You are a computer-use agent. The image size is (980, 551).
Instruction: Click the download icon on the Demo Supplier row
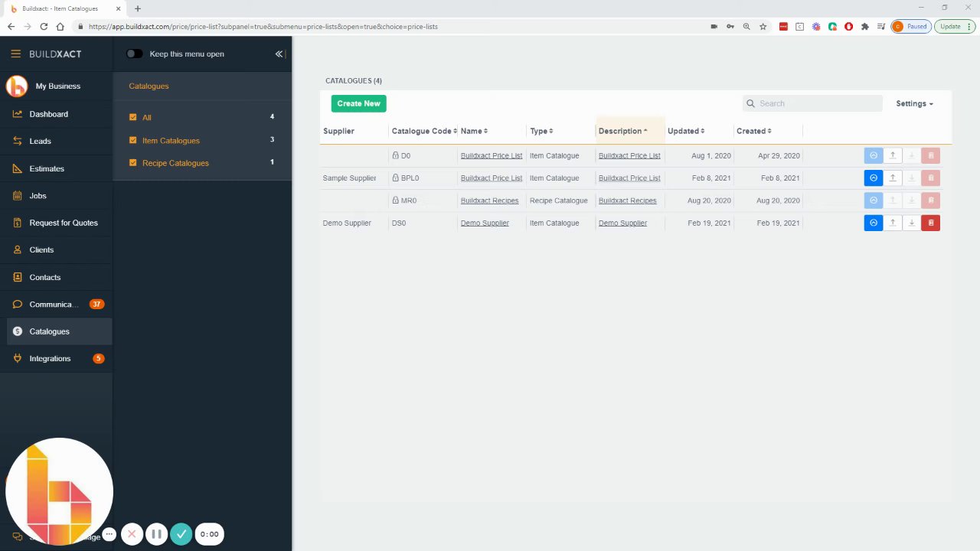click(911, 223)
